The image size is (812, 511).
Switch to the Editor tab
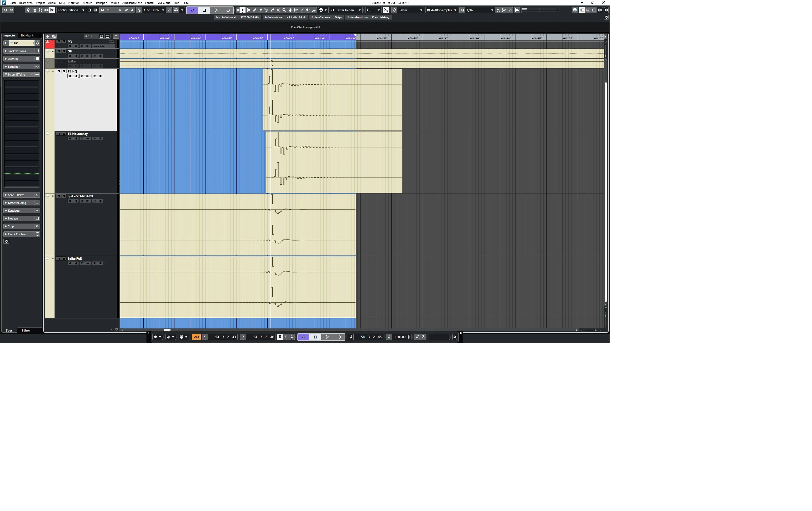(26, 330)
